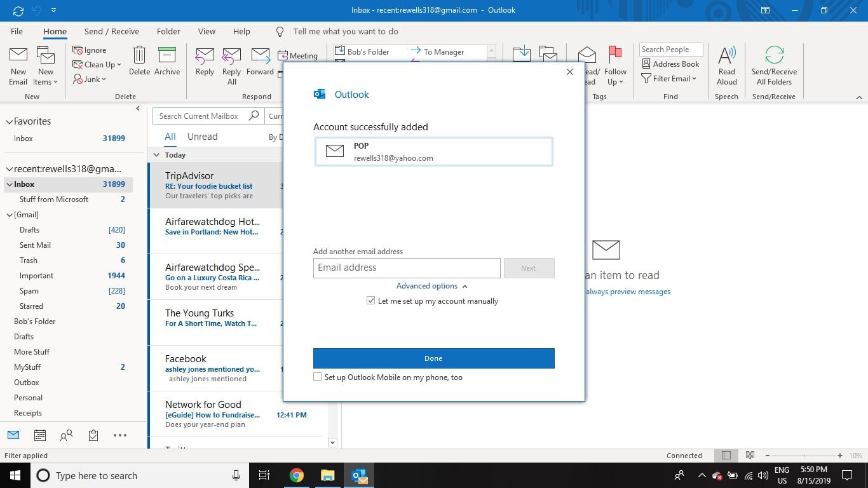Click the Archive icon in ribbon
868x488 pixels.
[167, 56]
